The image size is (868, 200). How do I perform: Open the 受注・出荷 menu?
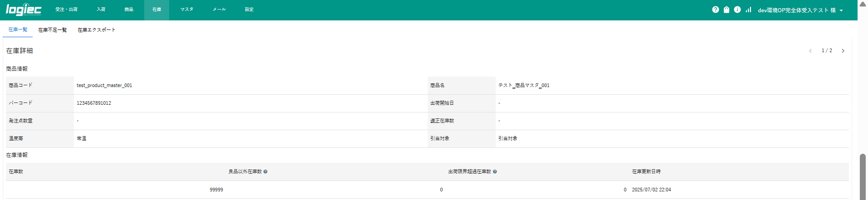click(x=66, y=10)
